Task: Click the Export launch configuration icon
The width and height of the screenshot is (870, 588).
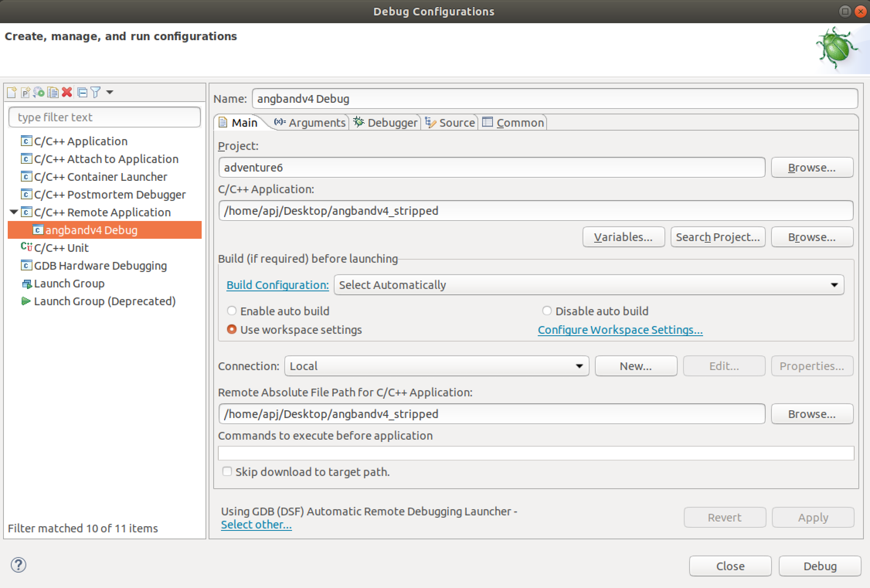Action: click(39, 92)
